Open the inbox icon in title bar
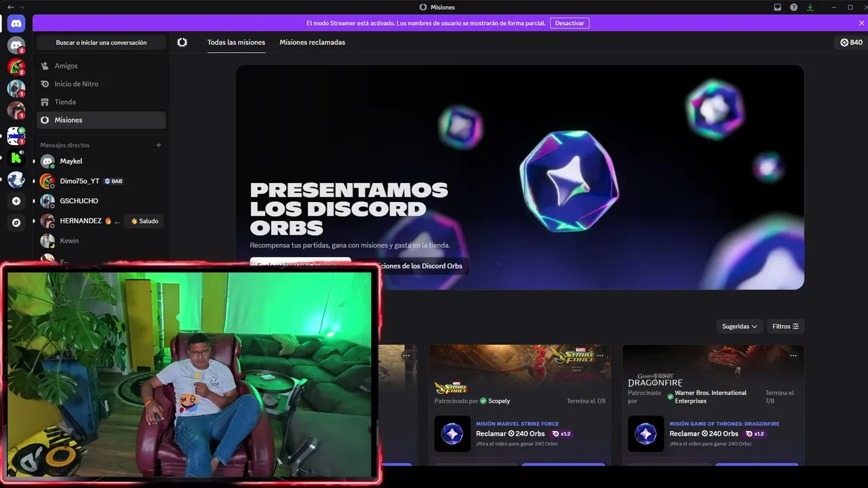 778,7
